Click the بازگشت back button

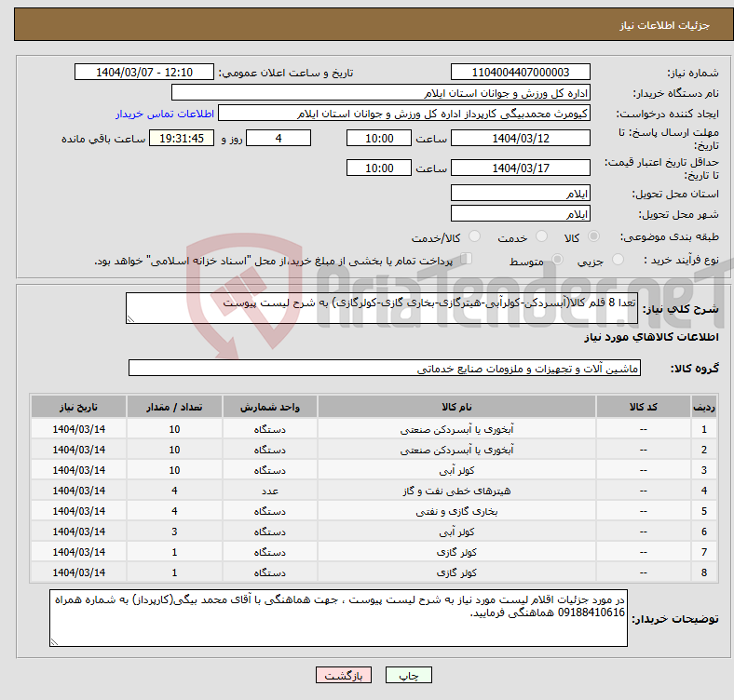(344, 675)
